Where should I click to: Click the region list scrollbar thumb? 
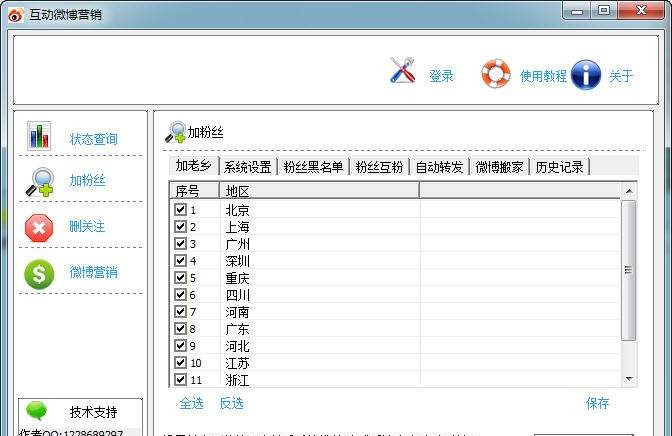(629, 270)
